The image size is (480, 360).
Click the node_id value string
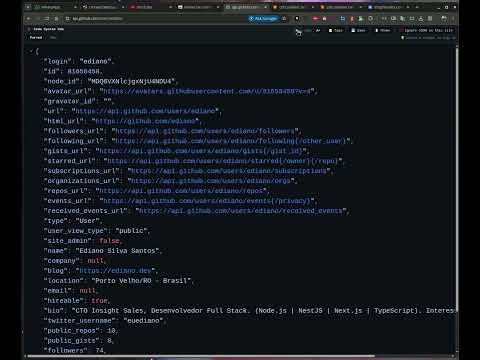131,81
